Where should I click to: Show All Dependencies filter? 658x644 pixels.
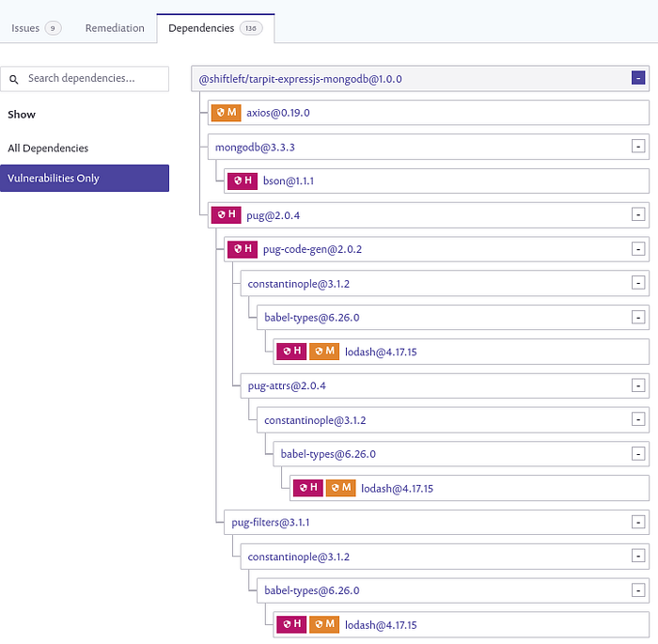tap(48, 149)
